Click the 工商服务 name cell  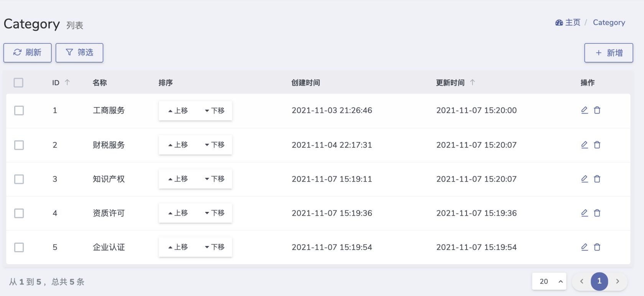pyautogui.click(x=109, y=111)
